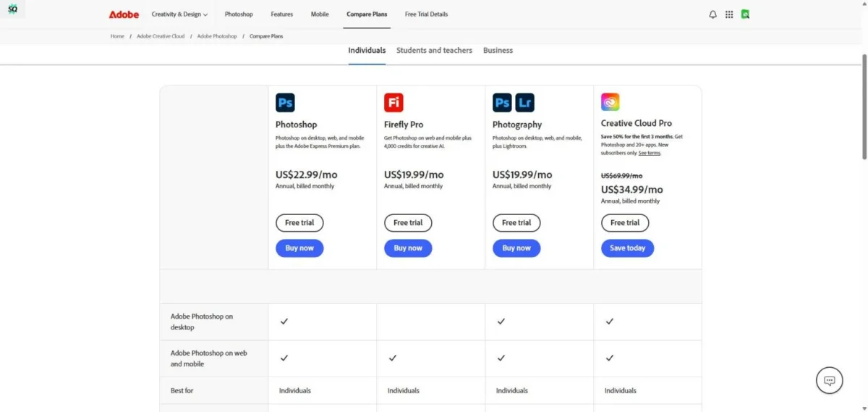Switch to Students and teachers tab
The width and height of the screenshot is (868, 412).
[434, 51]
